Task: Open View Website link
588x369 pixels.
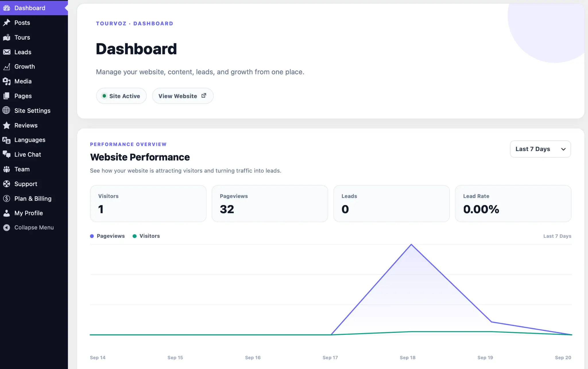Action: (183, 96)
